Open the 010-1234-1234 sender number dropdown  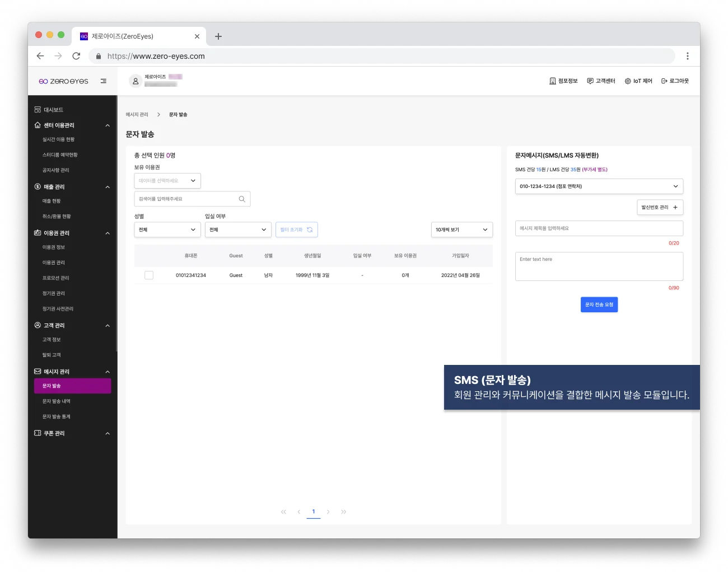[x=599, y=186]
